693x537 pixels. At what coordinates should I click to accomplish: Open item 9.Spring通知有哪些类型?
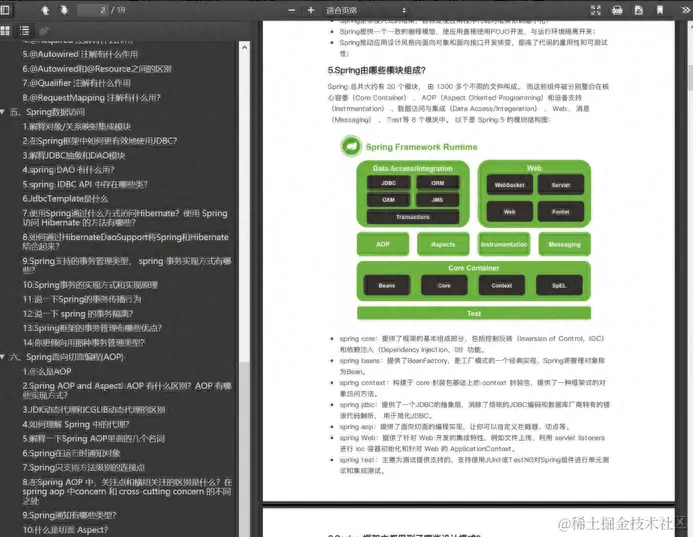point(69,515)
